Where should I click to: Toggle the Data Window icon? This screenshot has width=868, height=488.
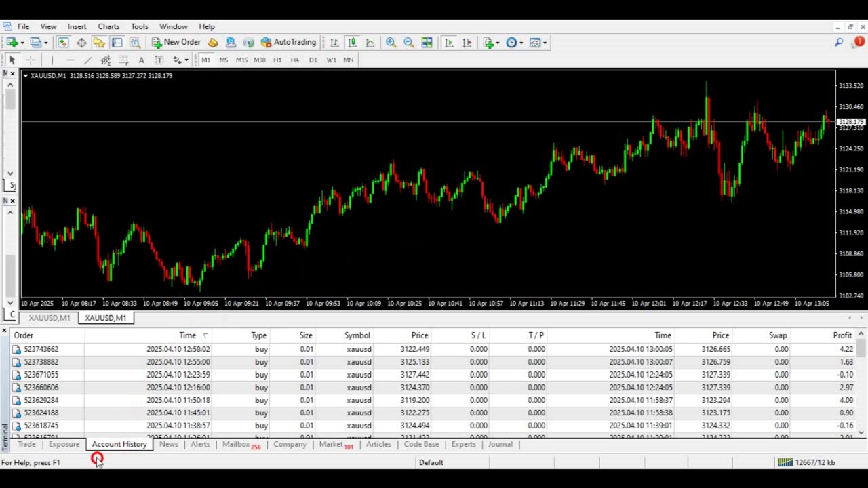81,43
